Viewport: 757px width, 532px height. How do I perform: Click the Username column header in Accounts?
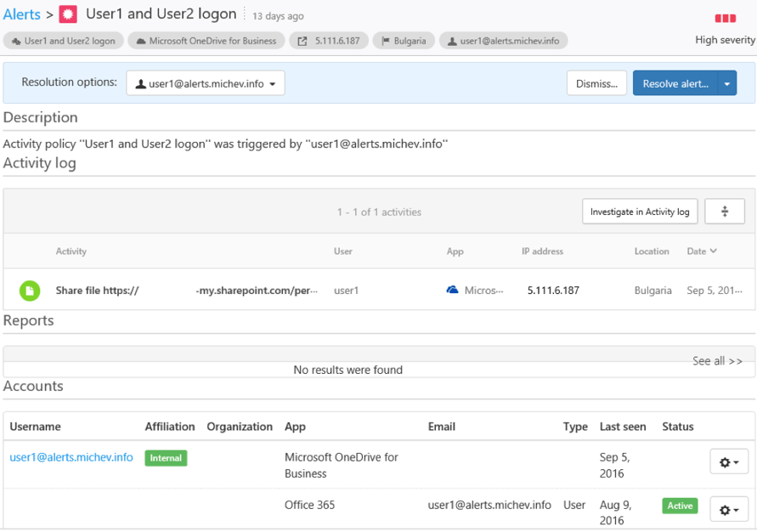tap(35, 427)
